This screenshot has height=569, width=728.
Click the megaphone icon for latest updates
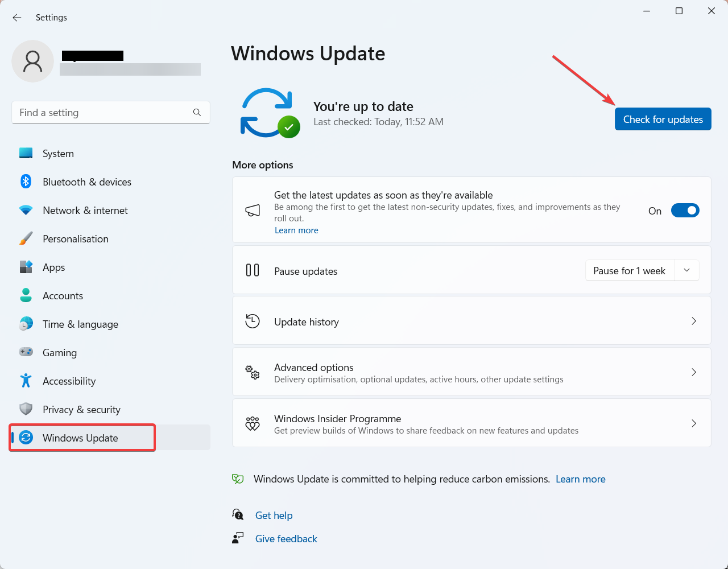[253, 211]
